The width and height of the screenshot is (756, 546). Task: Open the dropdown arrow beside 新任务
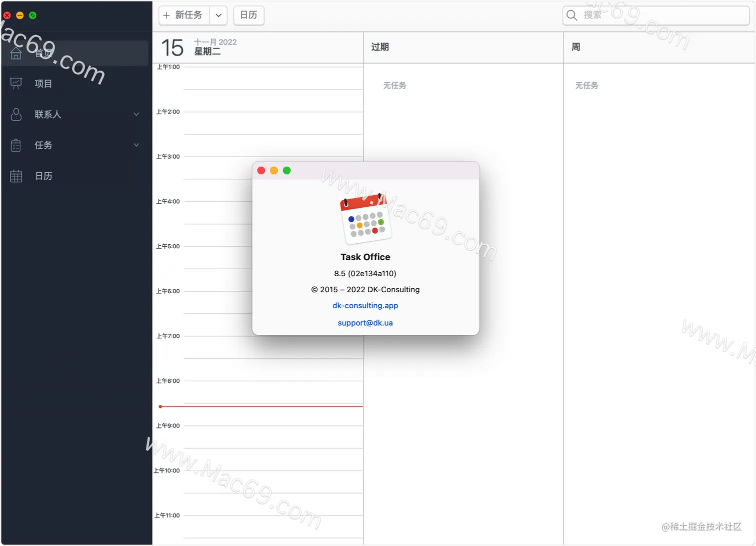click(218, 16)
